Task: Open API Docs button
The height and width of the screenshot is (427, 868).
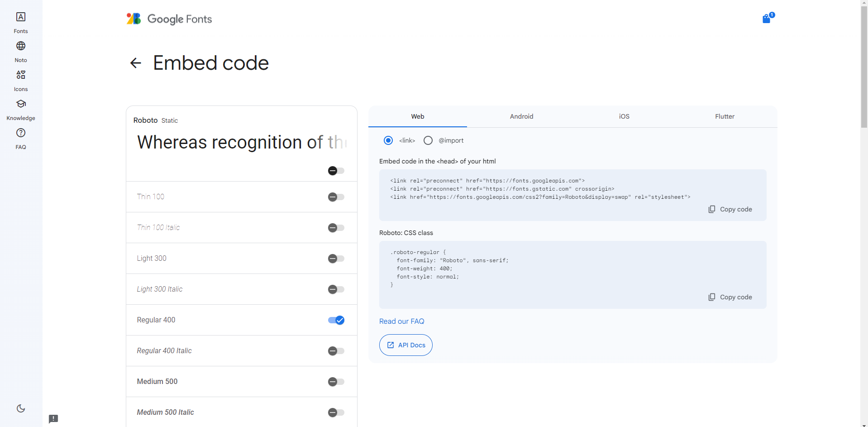Action: [406, 345]
